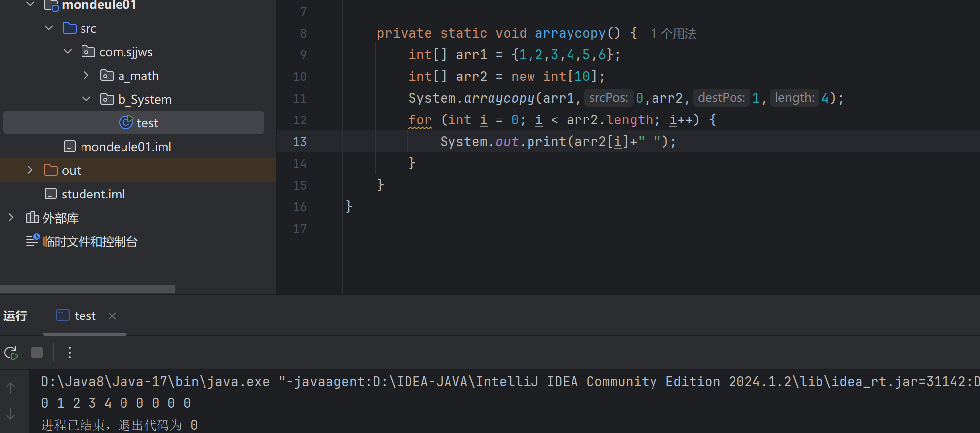Open the mondeule01.iml file
Viewport: 980px width, 433px height.
pos(125,147)
